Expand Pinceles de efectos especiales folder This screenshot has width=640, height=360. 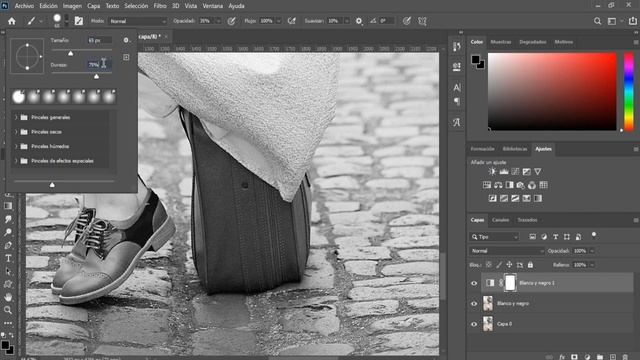[16, 161]
